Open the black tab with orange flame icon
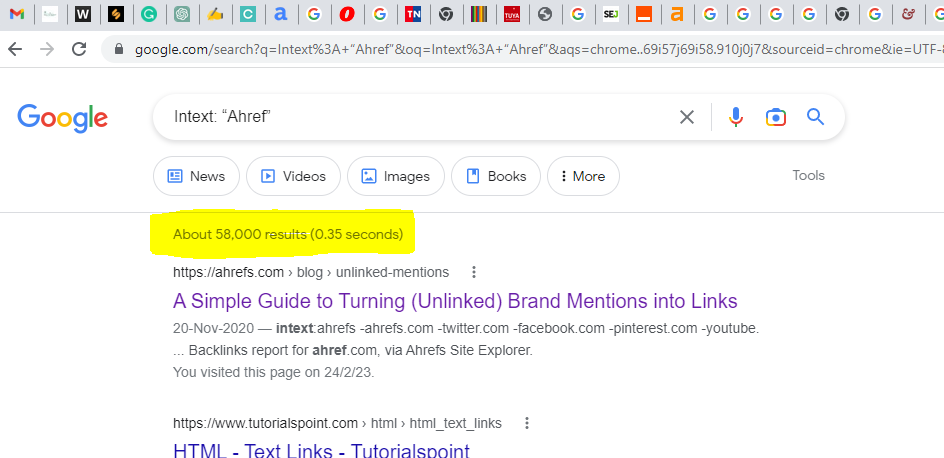 click(x=116, y=14)
